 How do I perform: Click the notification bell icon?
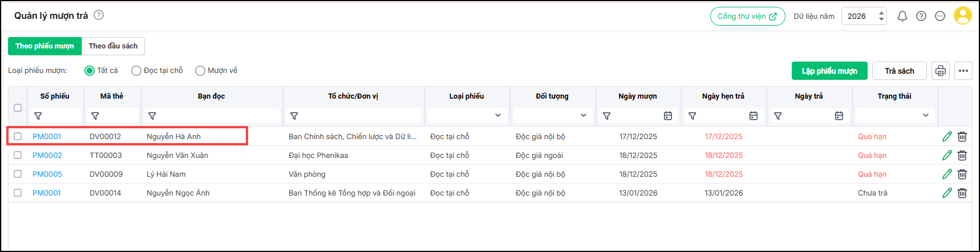pos(902,17)
